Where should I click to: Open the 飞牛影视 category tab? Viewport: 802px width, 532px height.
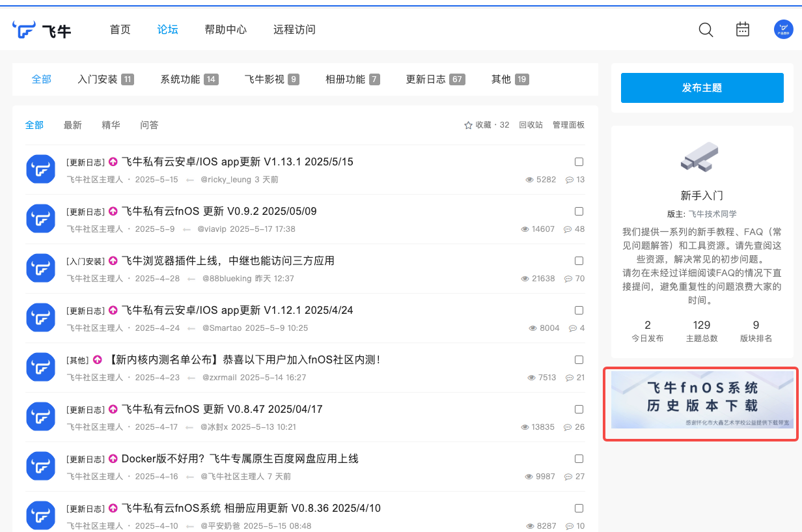[x=272, y=79]
